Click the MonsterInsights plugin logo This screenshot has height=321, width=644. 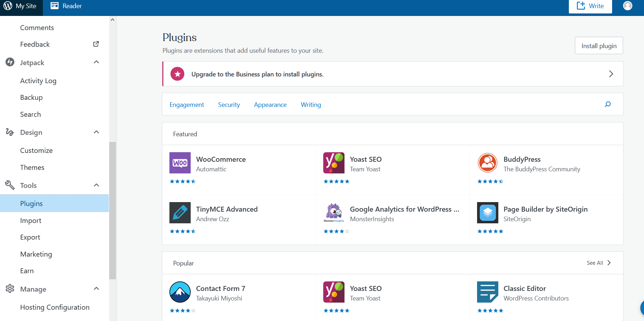coord(334,213)
